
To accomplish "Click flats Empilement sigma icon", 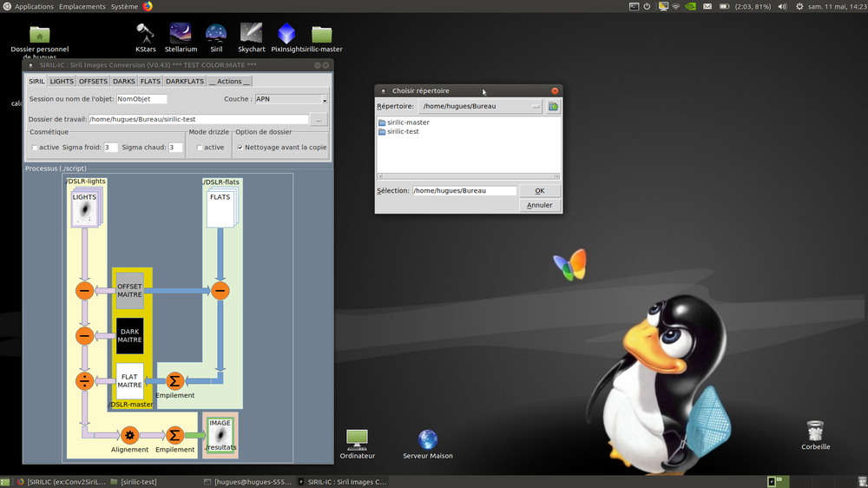I will pyautogui.click(x=174, y=381).
